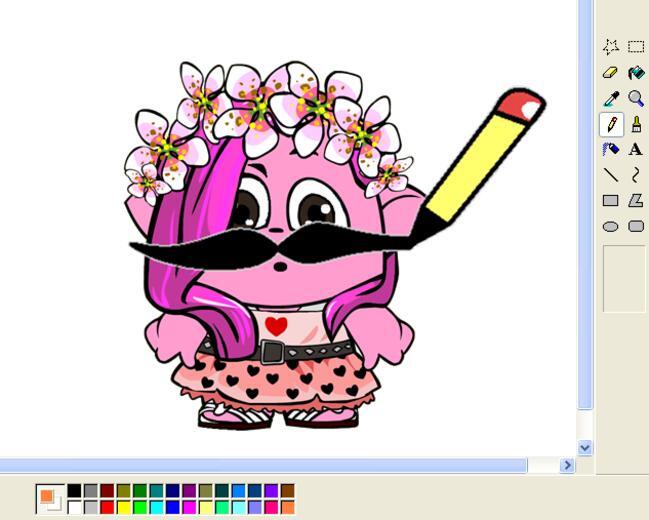649x520 pixels.
Task: Pick the black color swatch
Action: tap(74, 491)
